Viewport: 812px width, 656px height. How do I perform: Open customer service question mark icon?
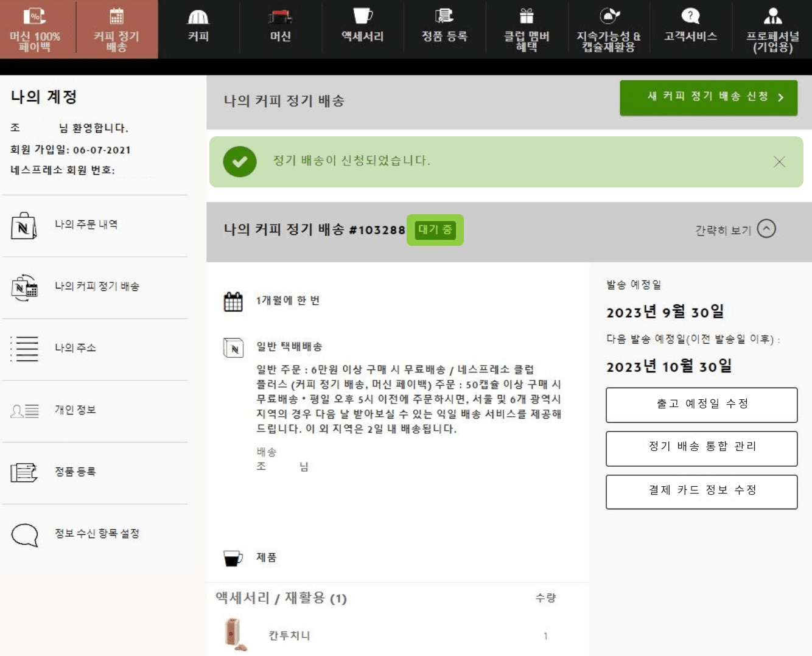(690, 16)
